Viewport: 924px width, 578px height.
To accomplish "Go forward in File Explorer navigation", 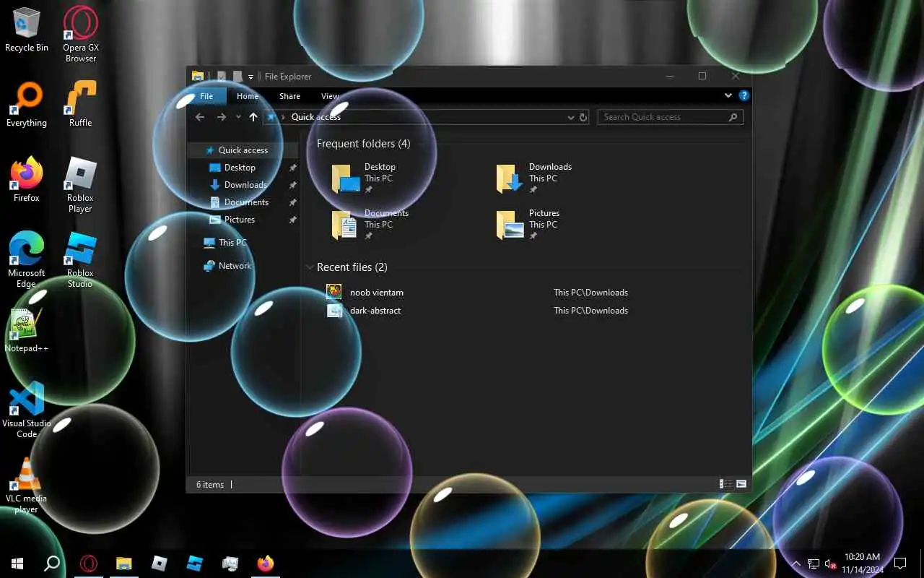I will coord(222,117).
